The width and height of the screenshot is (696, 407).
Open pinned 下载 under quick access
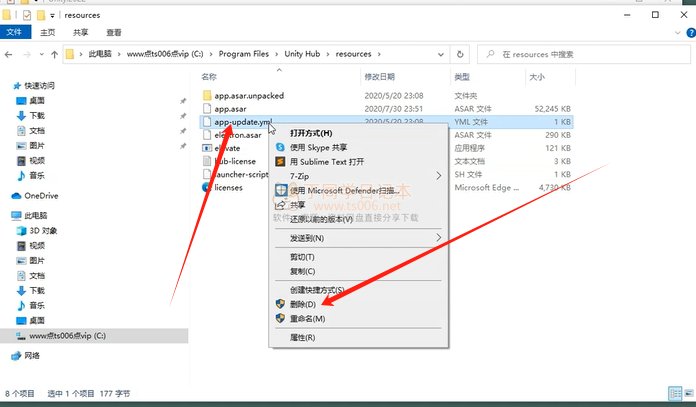[x=37, y=115]
